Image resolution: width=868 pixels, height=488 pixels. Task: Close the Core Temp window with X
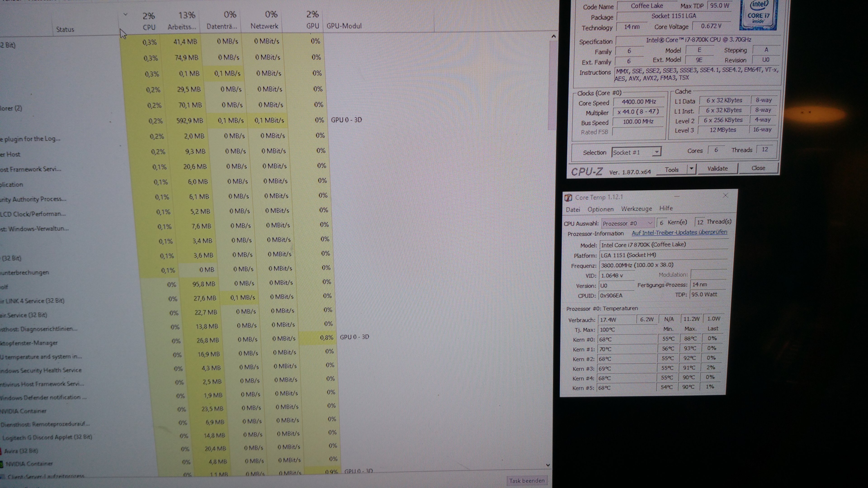pos(725,196)
